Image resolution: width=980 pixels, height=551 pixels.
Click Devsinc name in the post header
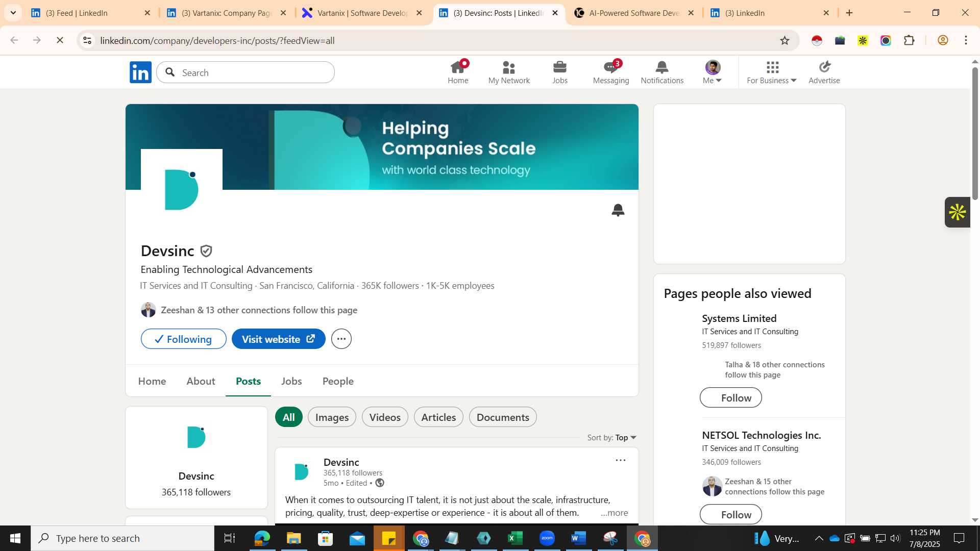tap(341, 462)
